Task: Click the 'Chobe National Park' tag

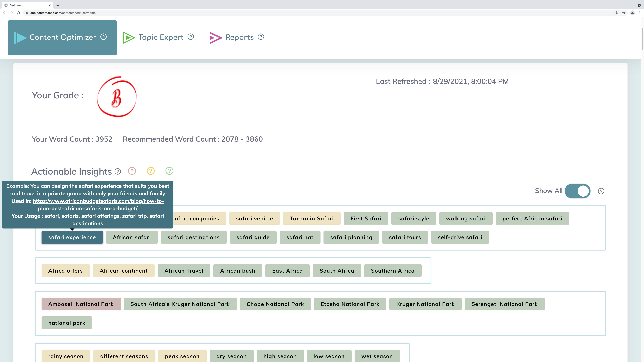Action: (x=275, y=304)
